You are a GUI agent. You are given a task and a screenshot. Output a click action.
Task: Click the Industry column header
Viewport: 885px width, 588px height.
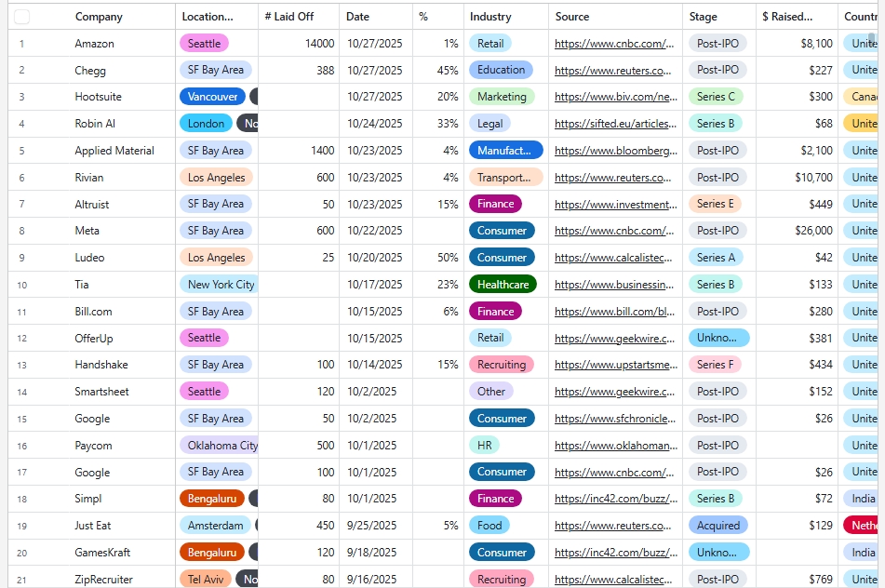[490, 17]
